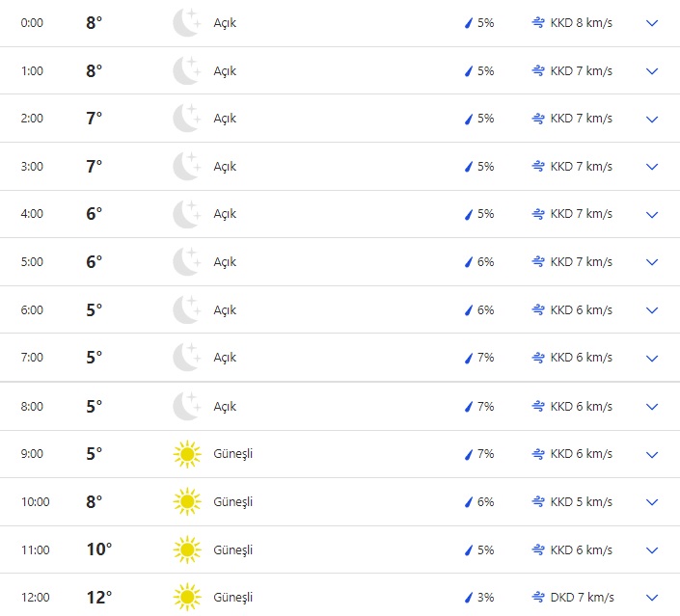Screen dimensions: 680x616
Task: Click the 1:00 time label
Action: (32, 70)
